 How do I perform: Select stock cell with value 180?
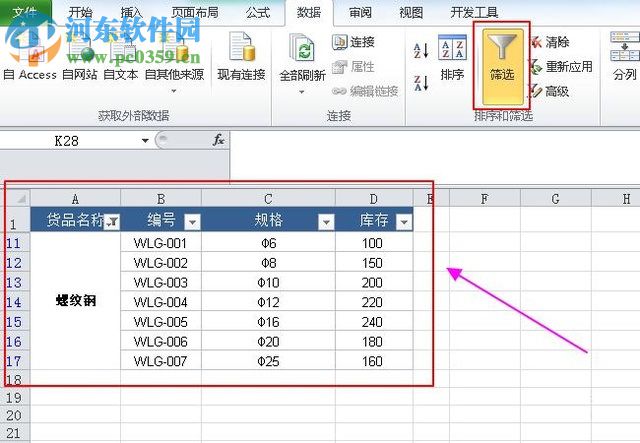click(x=374, y=341)
